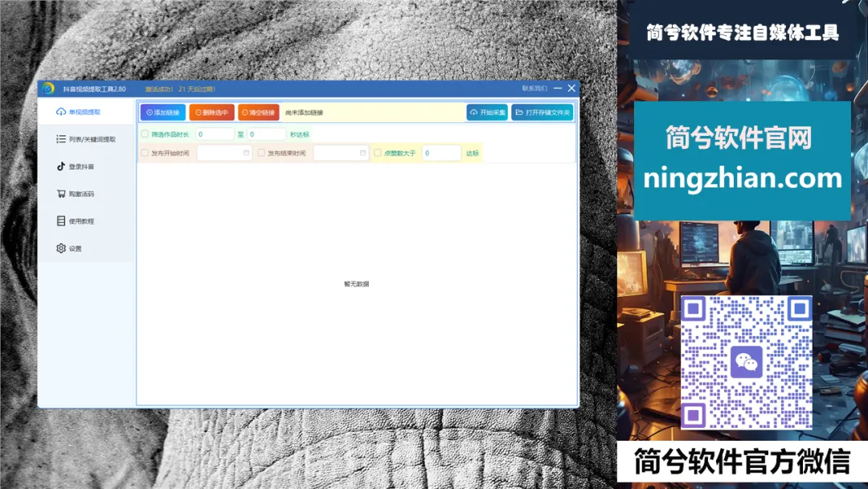Viewport: 868px width, 489px height.
Task: Toggle the 发布开始时间 checkbox
Action: 145,153
